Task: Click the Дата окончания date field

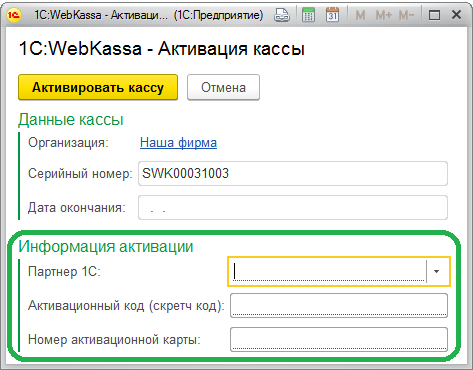Action: (x=293, y=207)
